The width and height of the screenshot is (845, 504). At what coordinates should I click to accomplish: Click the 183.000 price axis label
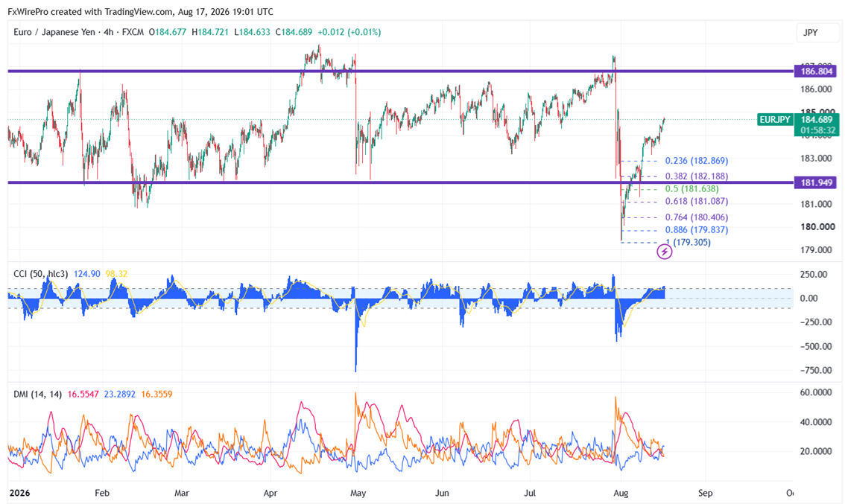click(817, 158)
